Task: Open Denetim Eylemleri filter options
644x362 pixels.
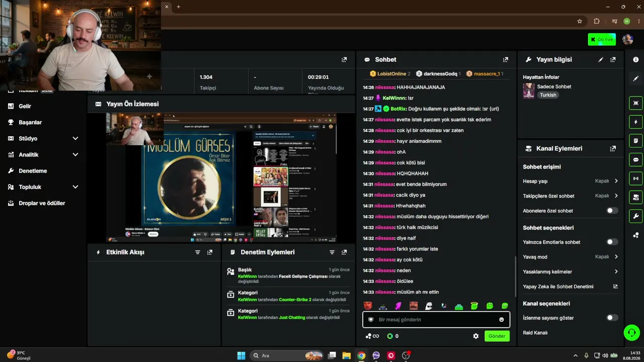Action: pyautogui.click(x=332, y=252)
